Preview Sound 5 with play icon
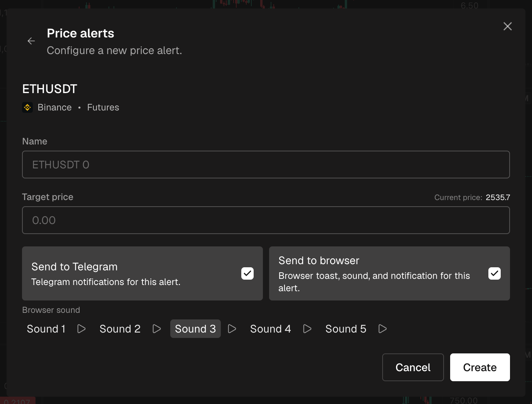 pyautogui.click(x=383, y=329)
